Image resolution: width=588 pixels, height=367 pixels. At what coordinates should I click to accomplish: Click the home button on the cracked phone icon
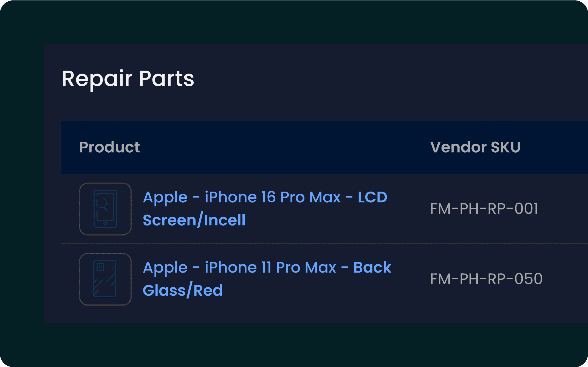pos(105,224)
